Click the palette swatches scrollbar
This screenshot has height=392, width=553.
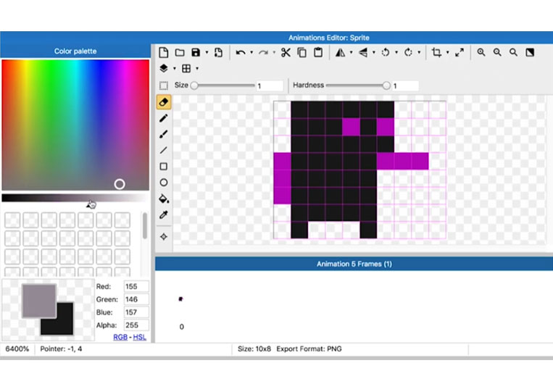click(145, 225)
